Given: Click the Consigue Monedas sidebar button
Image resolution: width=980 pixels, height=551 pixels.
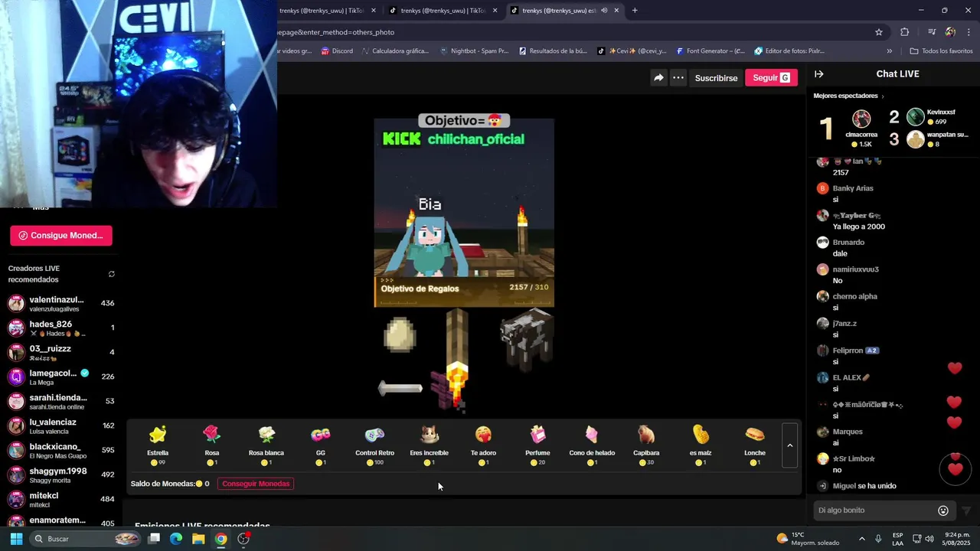Looking at the screenshot, I should [61, 236].
